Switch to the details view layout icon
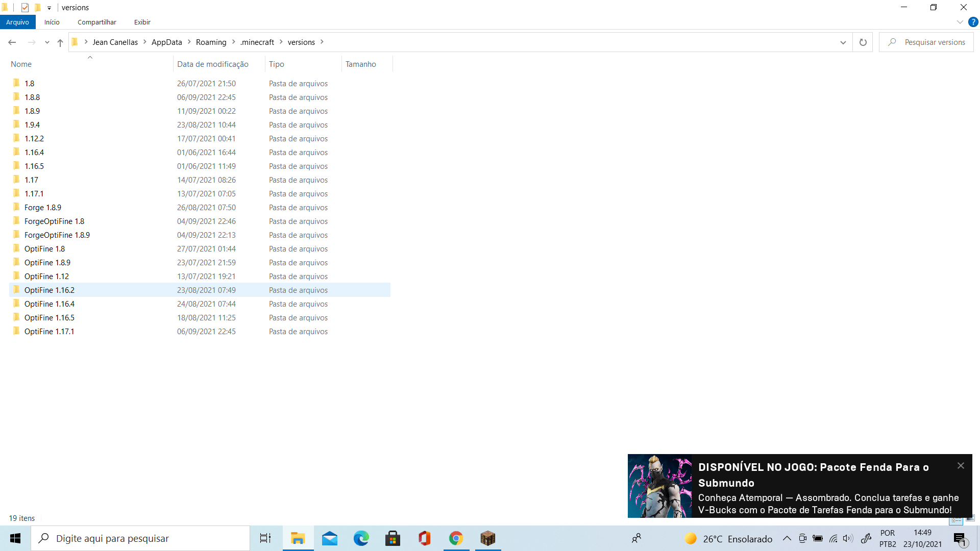The height and width of the screenshot is (551, 980). pyautogui.click(x=956, y=520)
